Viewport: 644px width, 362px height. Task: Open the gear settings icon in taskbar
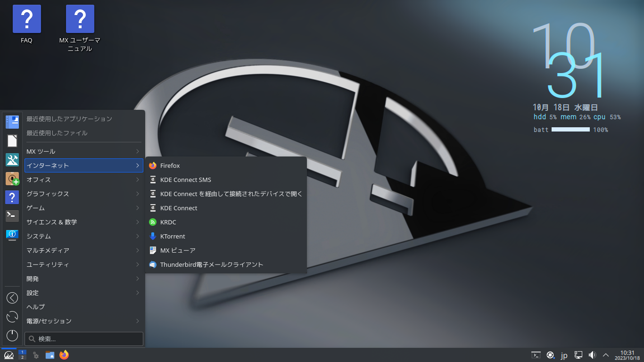point(36,355)
